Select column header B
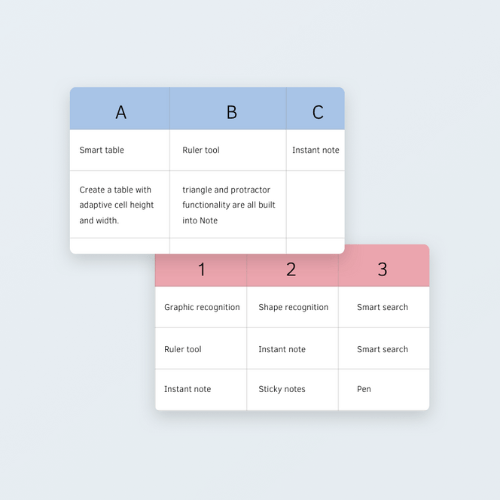 click(x=228, y=108)
